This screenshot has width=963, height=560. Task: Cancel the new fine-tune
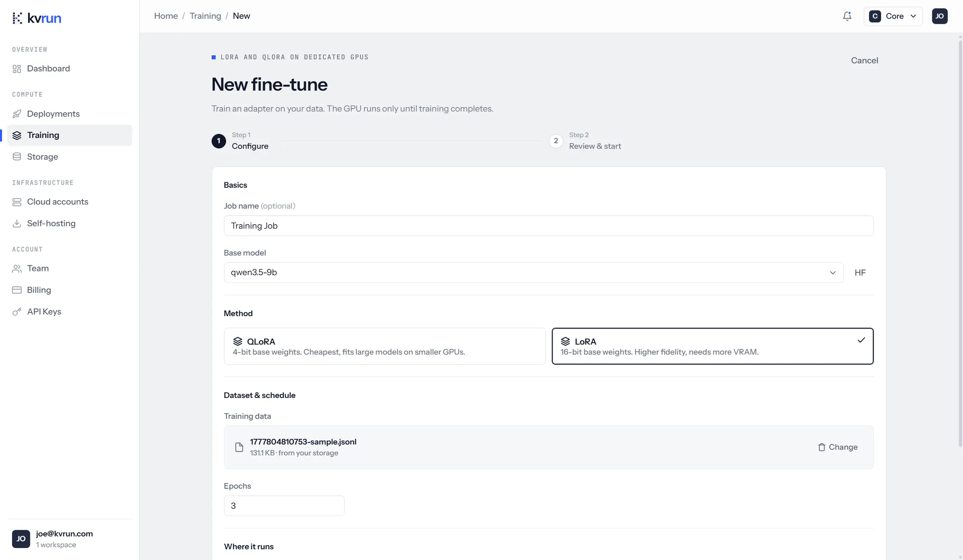pyautogui.click(x=864, y=60)
